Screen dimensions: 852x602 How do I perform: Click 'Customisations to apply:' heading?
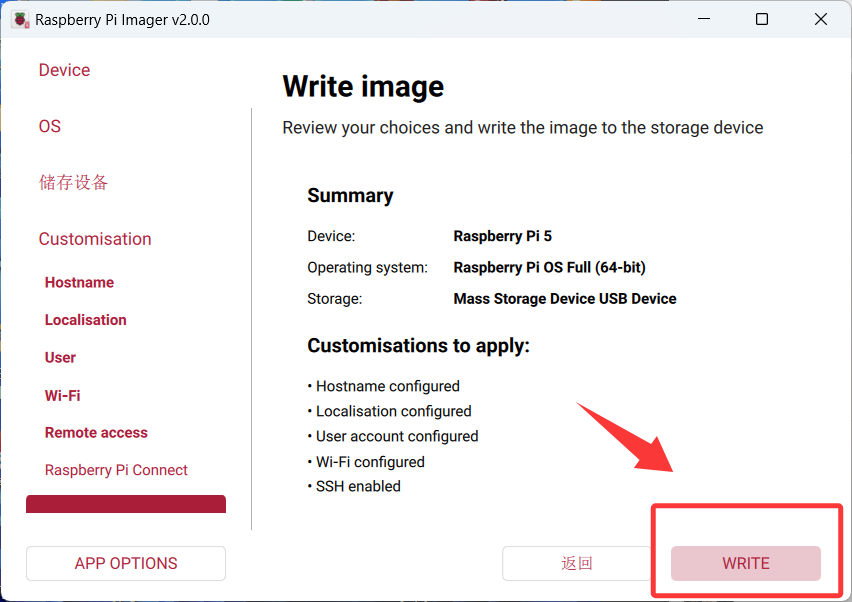click(418, 346)
